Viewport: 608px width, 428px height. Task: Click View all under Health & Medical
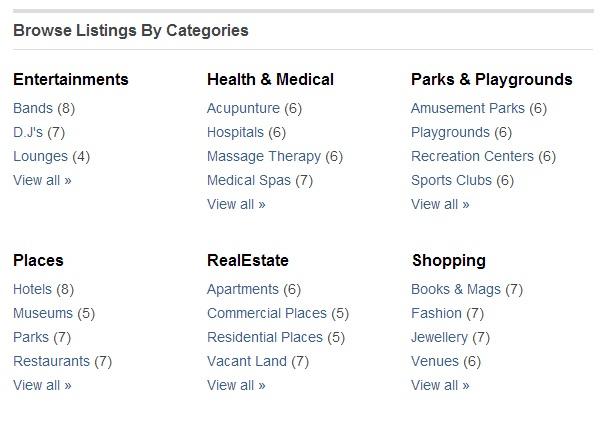(236, 204)
